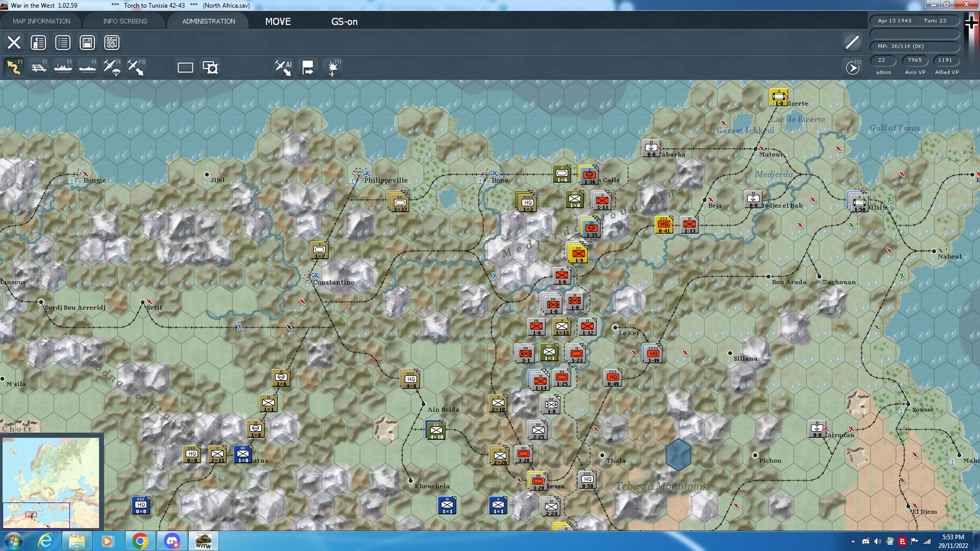Viewport: 980px width, 551px height.
Task: Select the F1 move mode icon
Action: point(14,67)
